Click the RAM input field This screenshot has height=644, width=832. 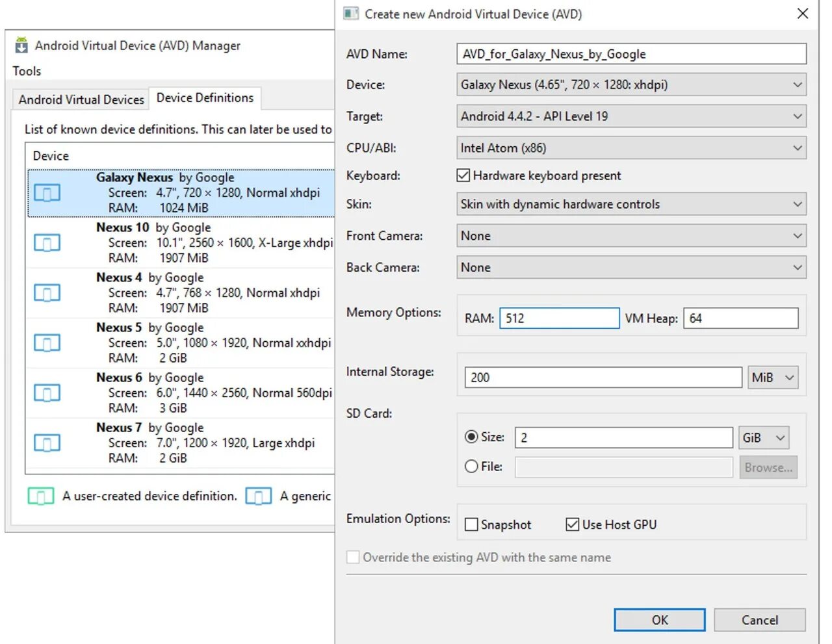[560, 318]
